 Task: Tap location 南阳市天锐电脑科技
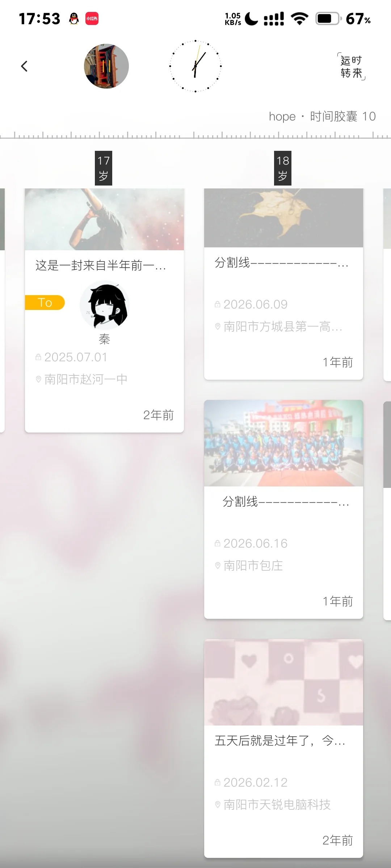(277, 804)
